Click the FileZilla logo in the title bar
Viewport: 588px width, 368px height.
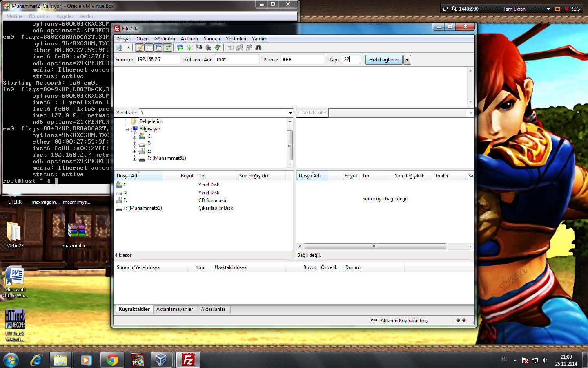(117, 28)
